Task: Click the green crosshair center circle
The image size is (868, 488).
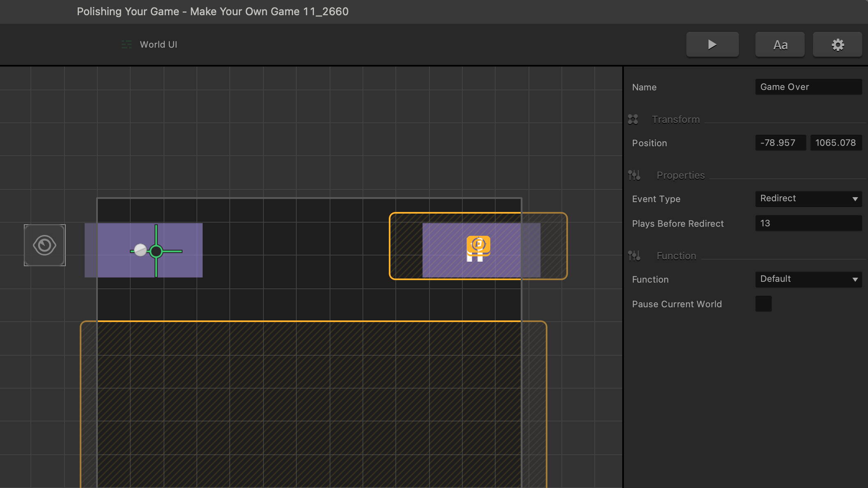Action: tap(156, 251)
